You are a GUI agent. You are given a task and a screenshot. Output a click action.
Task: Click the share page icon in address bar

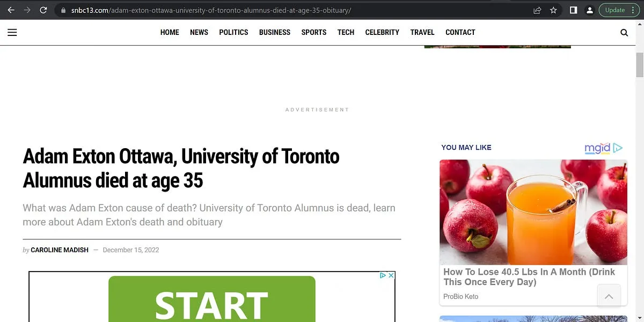click(x=537, y=10)
